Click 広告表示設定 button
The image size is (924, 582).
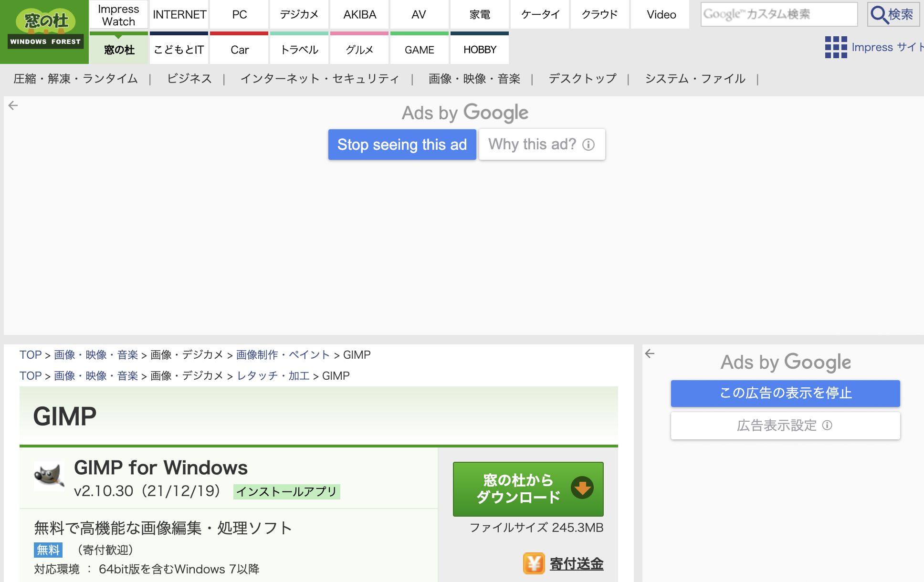click(785, 425)
